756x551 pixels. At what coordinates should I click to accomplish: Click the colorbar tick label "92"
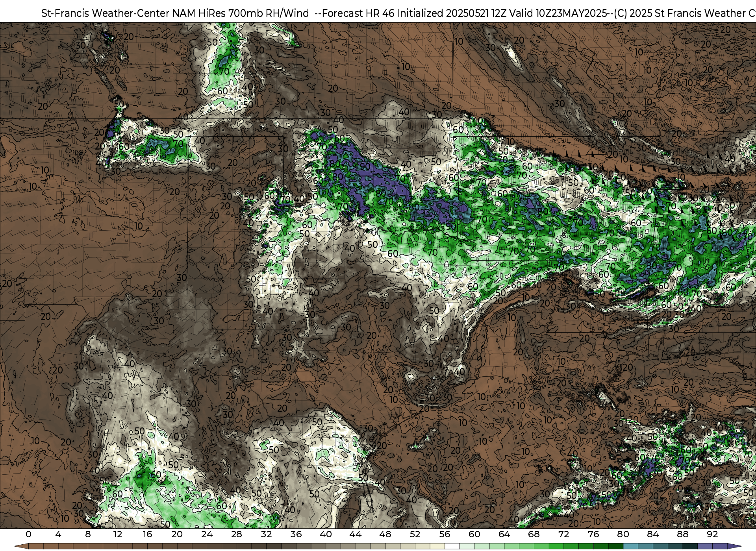point(712,534)
